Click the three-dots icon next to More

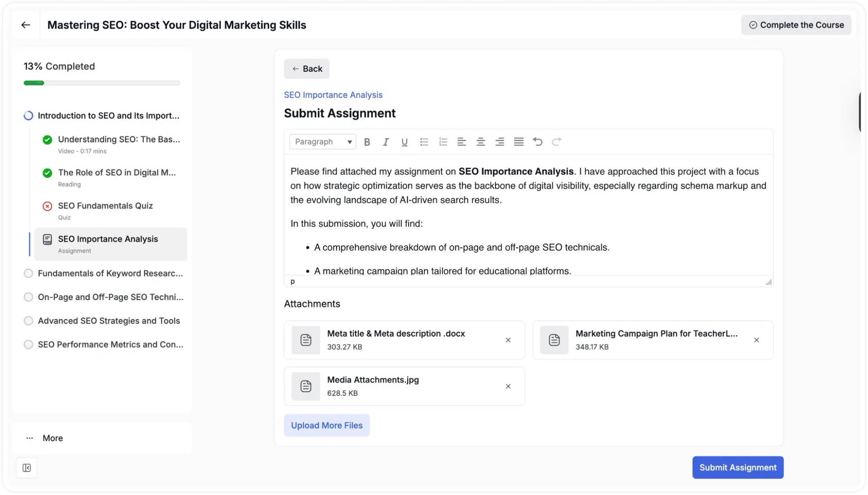click(x=30, y=438)
